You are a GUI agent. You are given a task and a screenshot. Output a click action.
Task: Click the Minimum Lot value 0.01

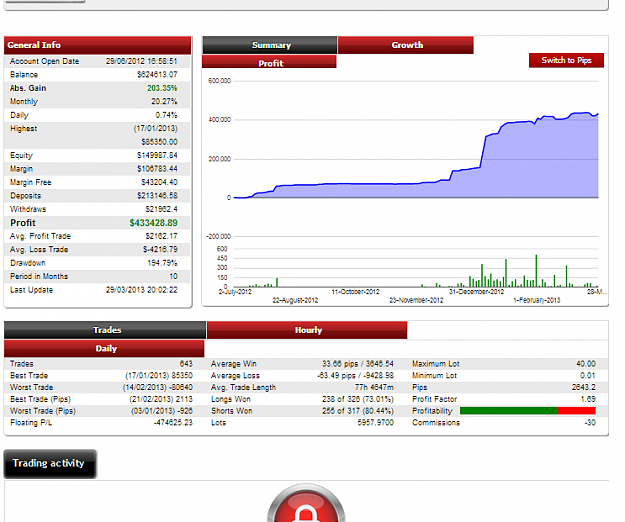(588, 375)
